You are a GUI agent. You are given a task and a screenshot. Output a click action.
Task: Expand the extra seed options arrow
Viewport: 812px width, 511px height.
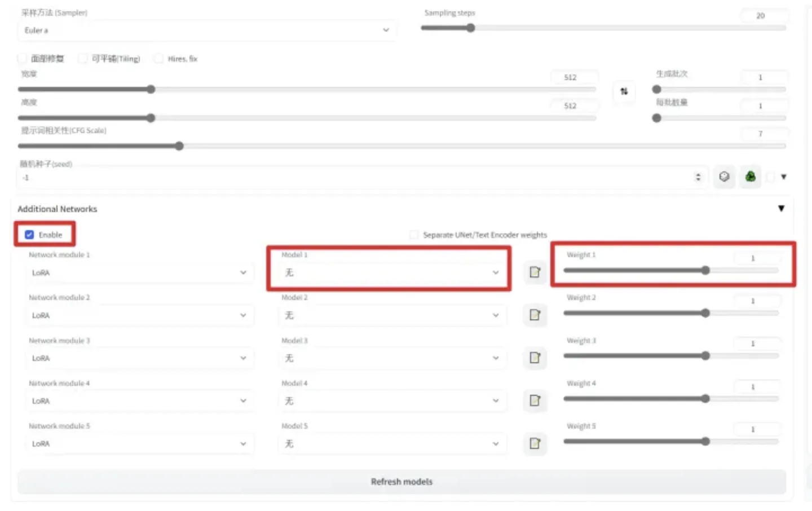click(x=783, y=177)
